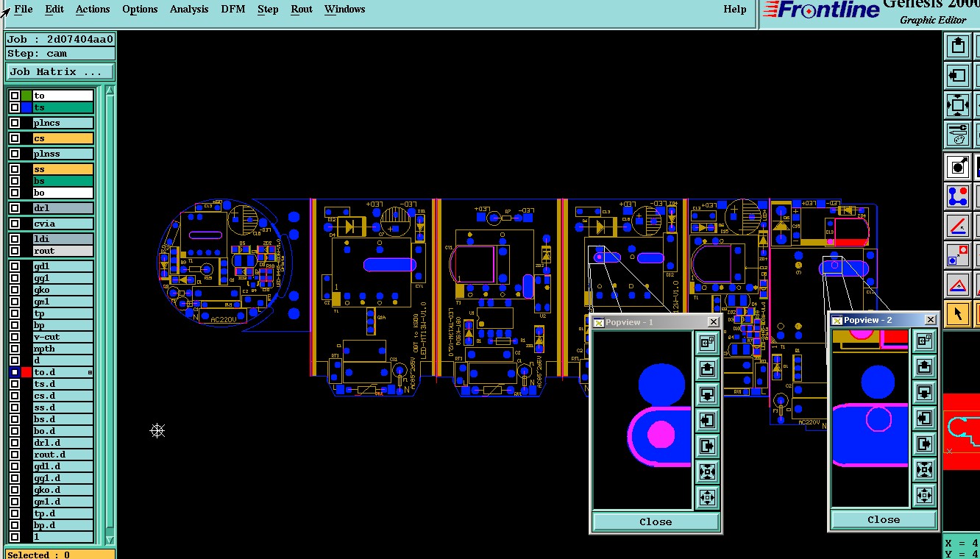Select layer name drl.d in layer list
Screen dimensions: 980x559
(x=63, y=443)
